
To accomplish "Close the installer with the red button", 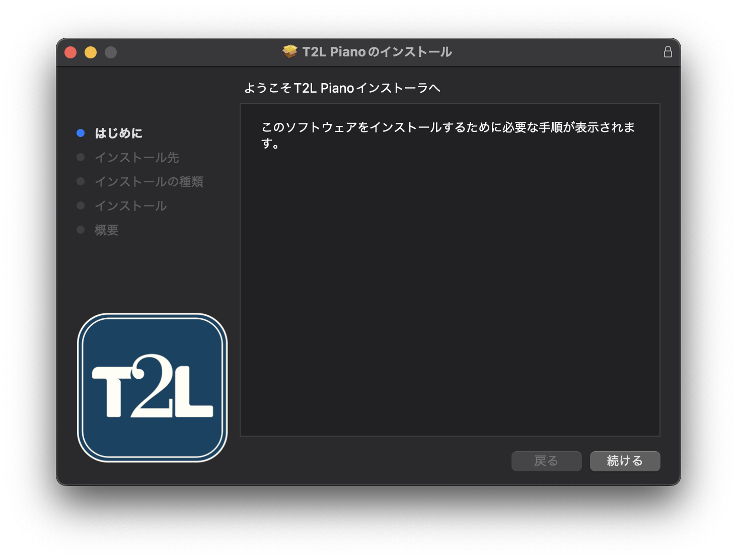I will 70,52.
